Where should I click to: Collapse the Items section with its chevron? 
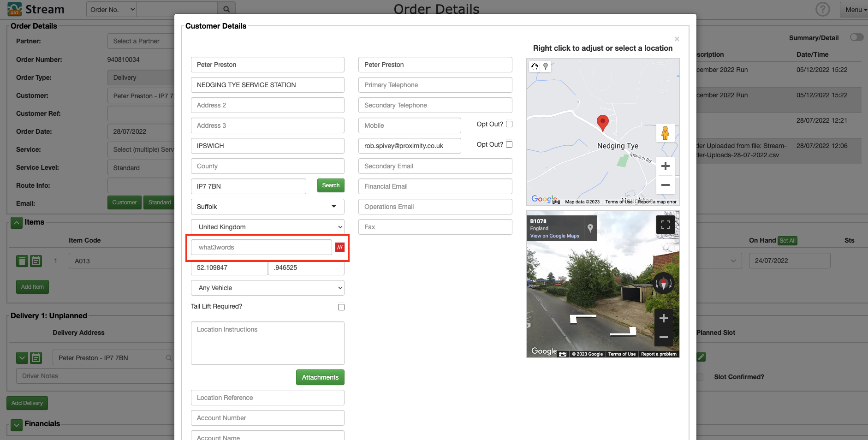click(x=16, y=223)
